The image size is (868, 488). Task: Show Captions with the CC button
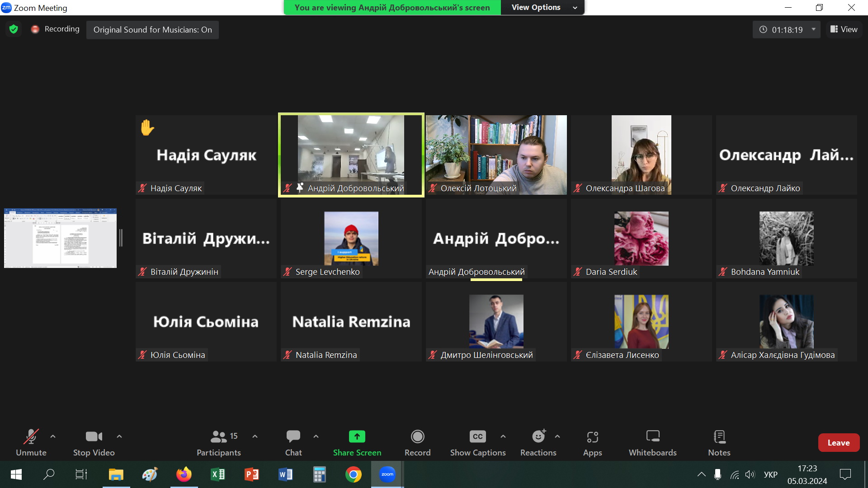(477, 436)
